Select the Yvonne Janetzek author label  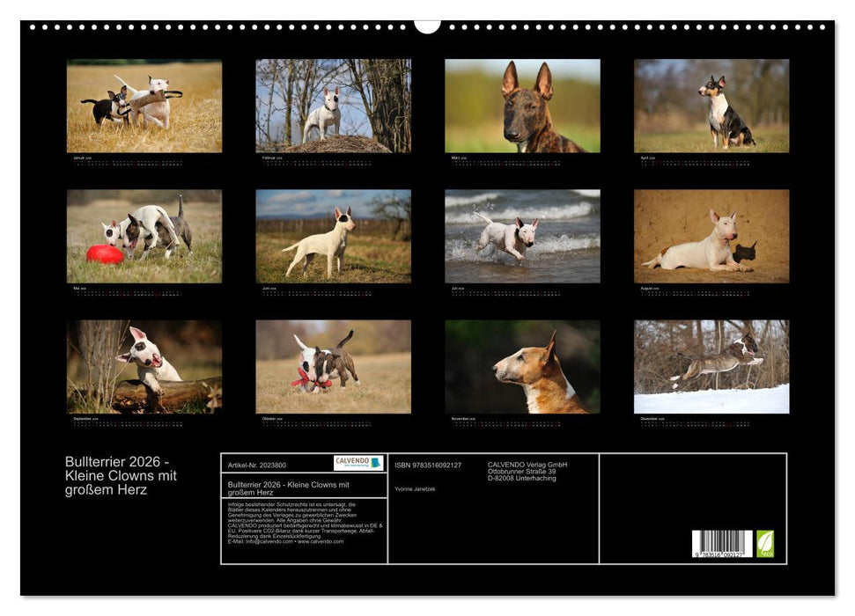pos(417,489)
